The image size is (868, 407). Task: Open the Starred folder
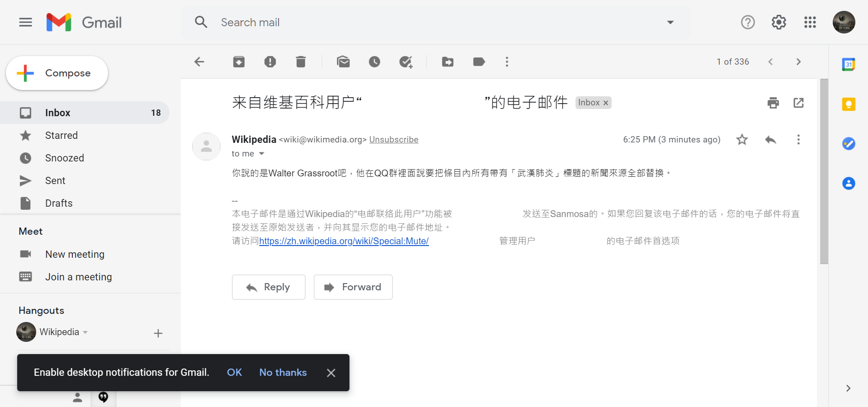click(85, 135)
